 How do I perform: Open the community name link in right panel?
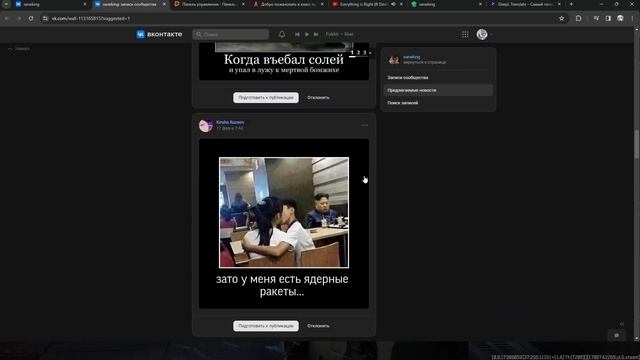click(x=411, y=57)
